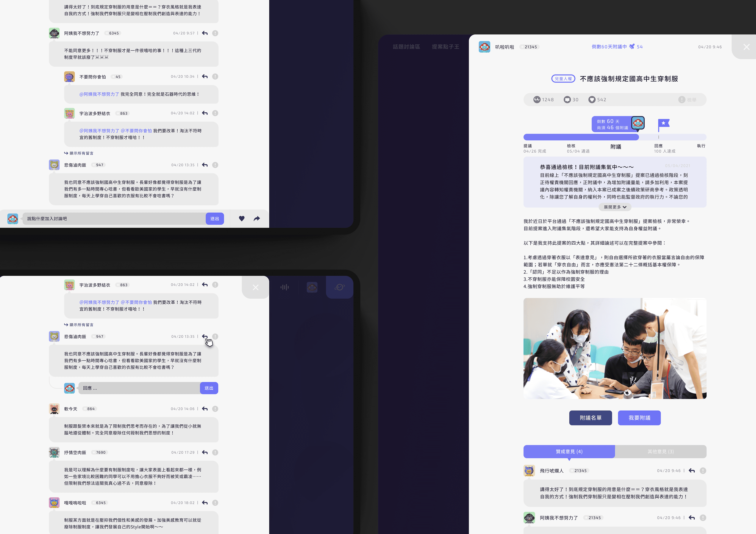
Task: Reply to 阿姨我不想努力了 comment from 04/20 9:57
Action: [205, 33]
